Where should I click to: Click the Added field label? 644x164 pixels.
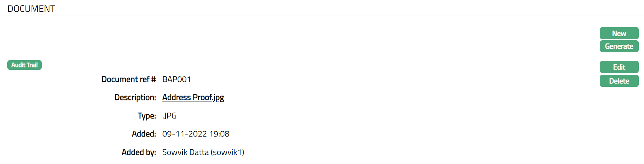144,134
